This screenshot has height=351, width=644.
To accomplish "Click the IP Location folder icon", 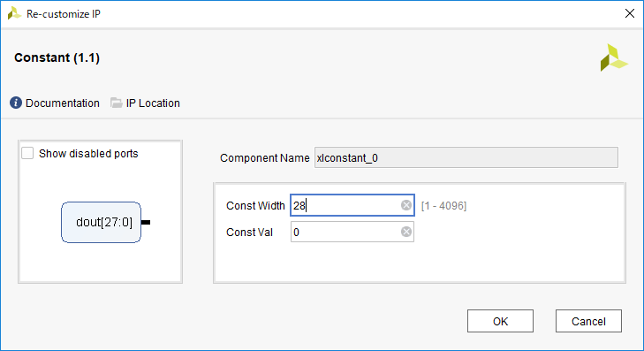I will click(117, 103).
